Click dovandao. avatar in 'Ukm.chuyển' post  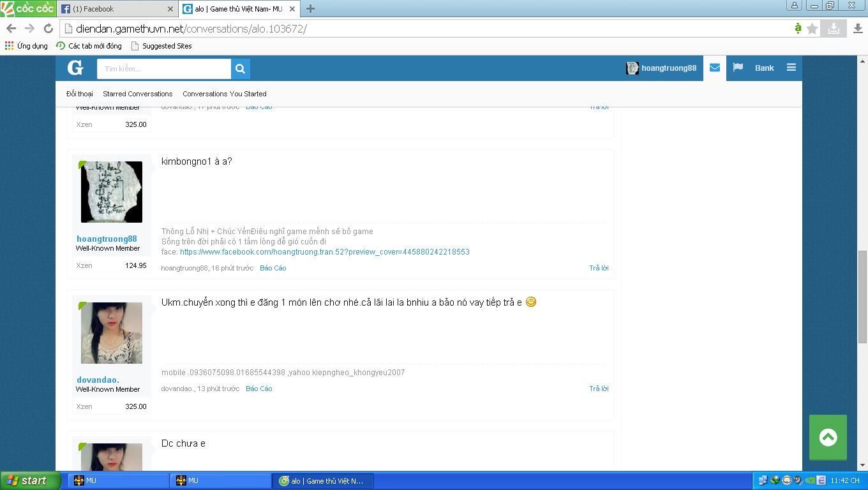pyautogui.click(x=112, y=333)
